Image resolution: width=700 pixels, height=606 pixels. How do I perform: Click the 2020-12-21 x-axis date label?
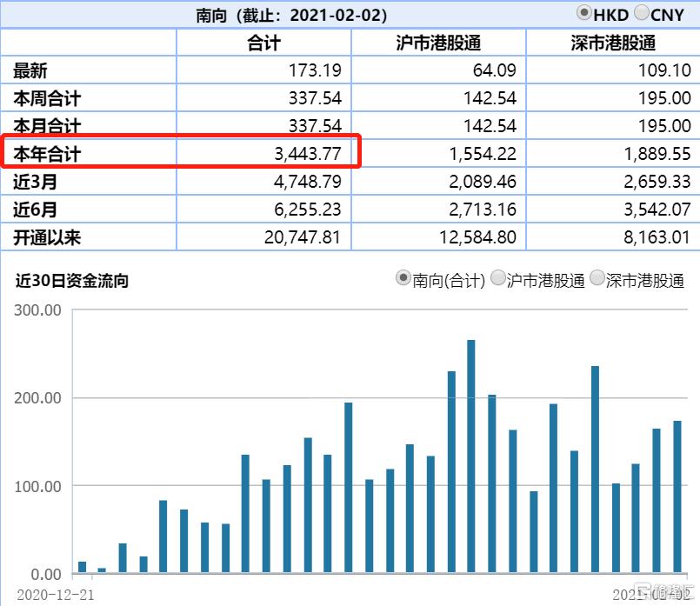click(56, 595)
